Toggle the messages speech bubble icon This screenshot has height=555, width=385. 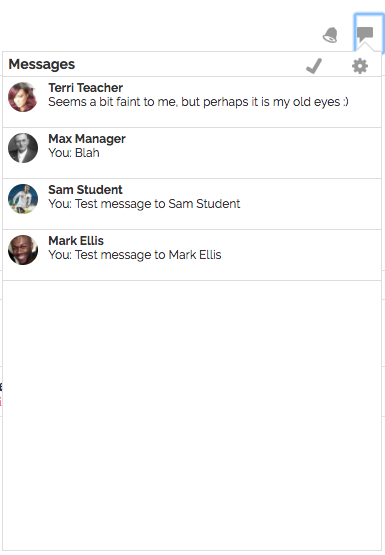tap(365, 34)
